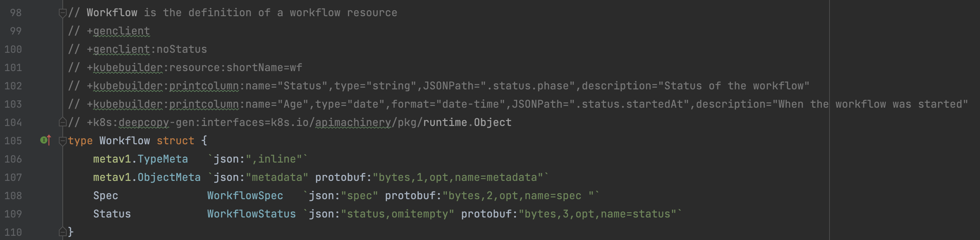Click ObjectMeta in the metav1.ObjectMeta field
This screenshot has height=240, width=980.
169,177
